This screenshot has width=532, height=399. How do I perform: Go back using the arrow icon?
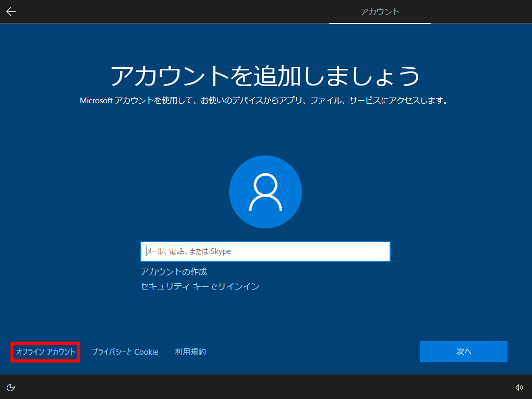tap(11, 11)
